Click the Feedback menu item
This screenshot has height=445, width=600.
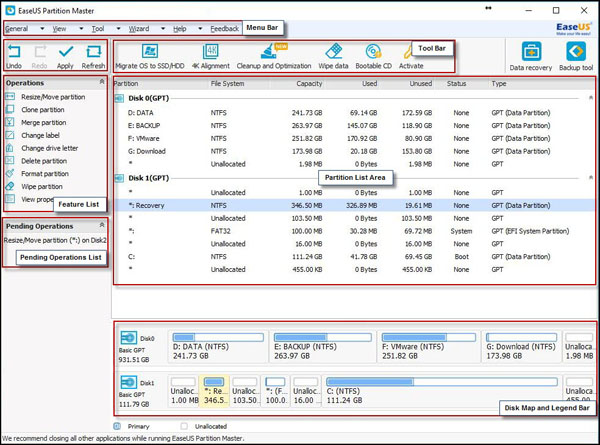coord(225,29)
